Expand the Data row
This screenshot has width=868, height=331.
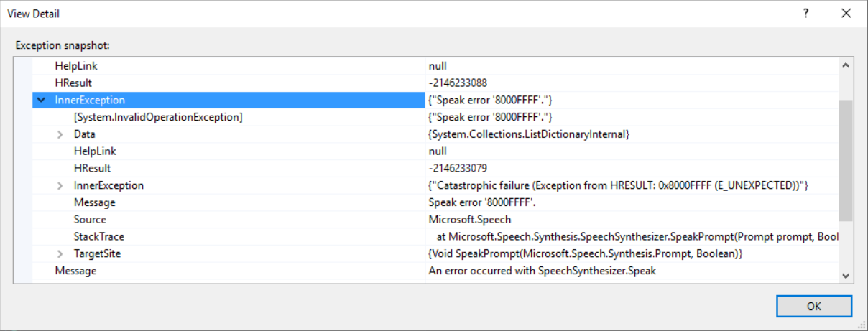click(60, 134)
